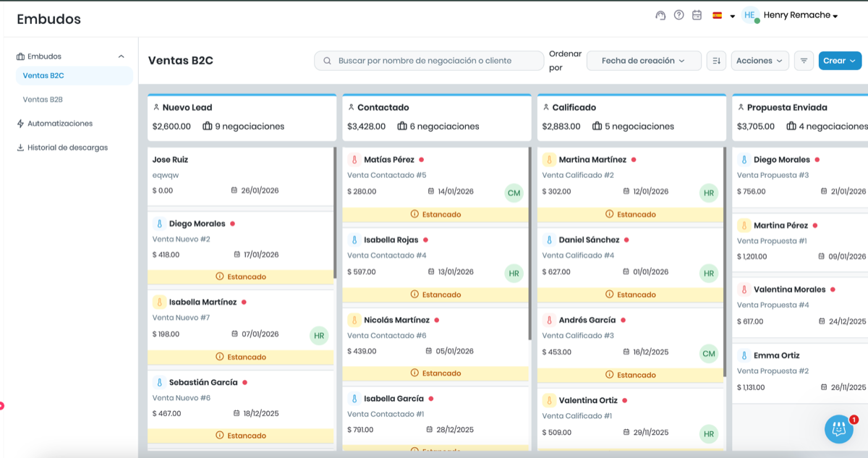Click the hot temperature icon on Andrés García card
The height and width of the screenshot is (458, 868).
pyautogui.click(x=549, y=320)
